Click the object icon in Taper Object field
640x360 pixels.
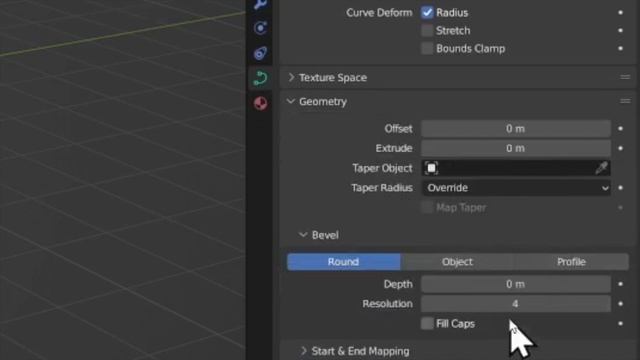[x=431, y=168]
